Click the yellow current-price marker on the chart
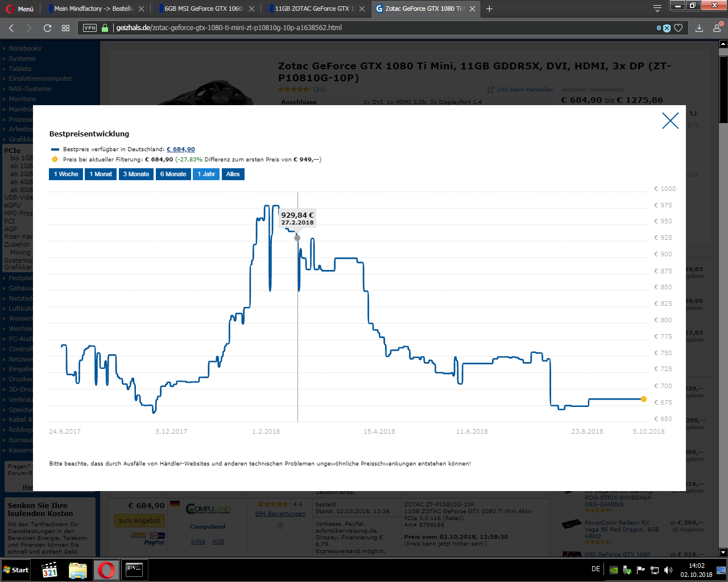The height and width of the screenshot is (582, 728). point(644,399)
